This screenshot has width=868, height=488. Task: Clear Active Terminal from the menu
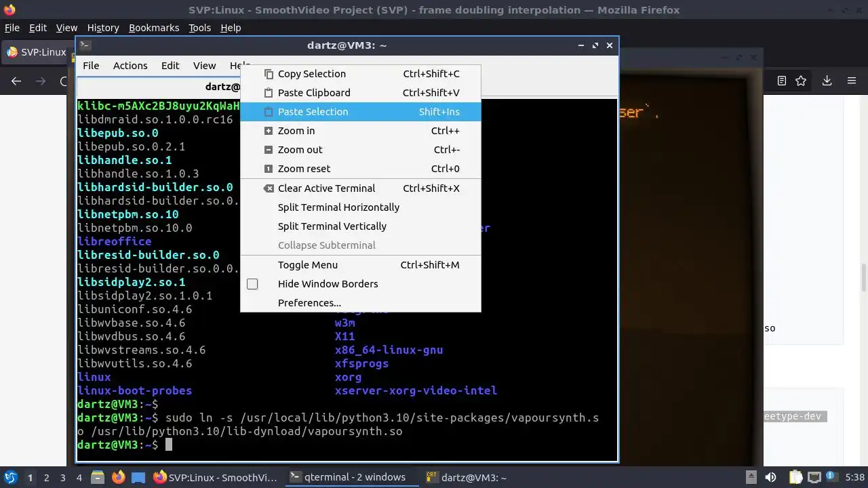[360, 188]
